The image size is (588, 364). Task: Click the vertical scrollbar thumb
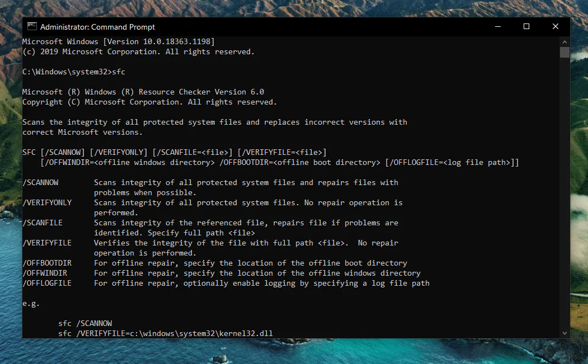(x=565, y=52)
